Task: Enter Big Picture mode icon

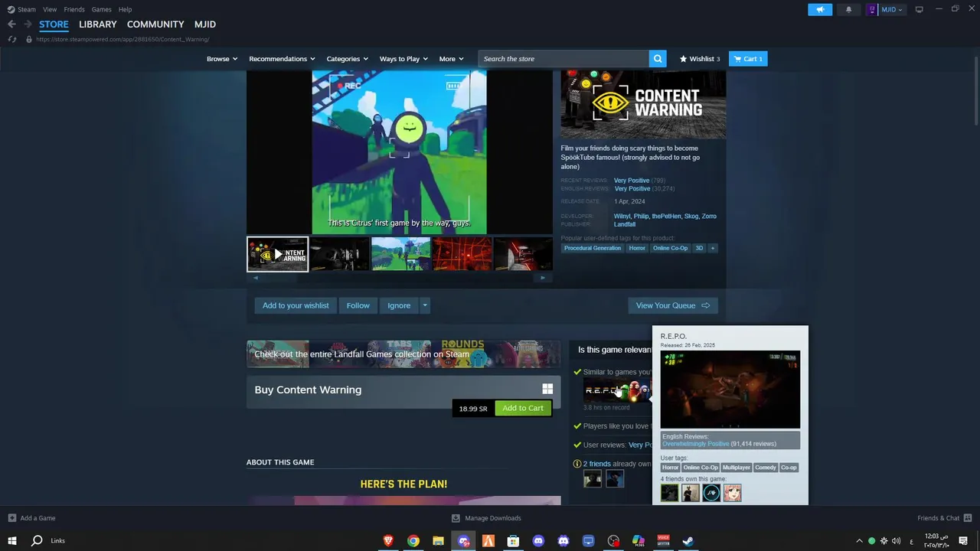Action: click(x=920, y=9)
